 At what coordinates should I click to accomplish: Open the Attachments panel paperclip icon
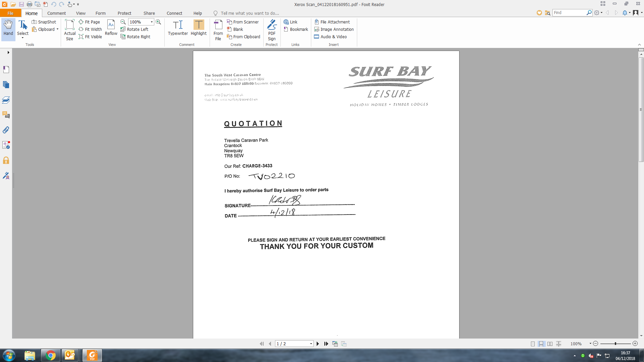(x=6, y=130)
